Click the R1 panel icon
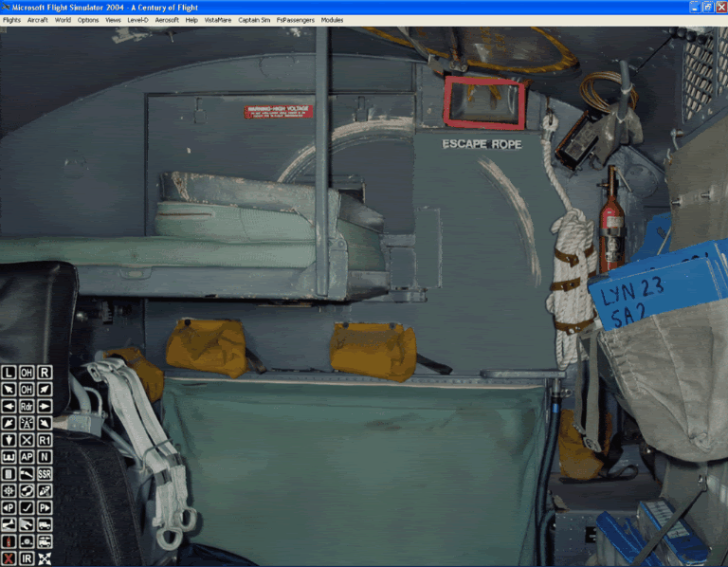728x567 pixels. 45,440
